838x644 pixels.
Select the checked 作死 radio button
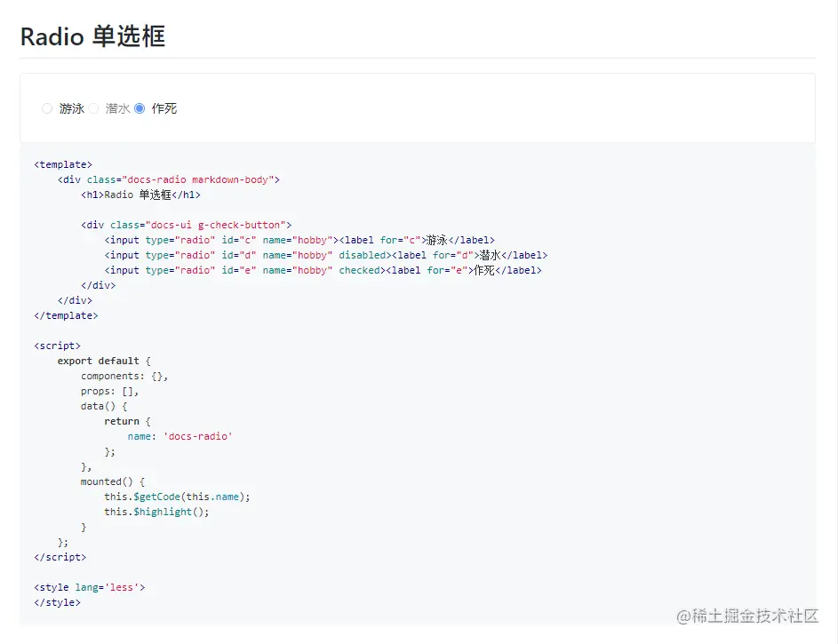point(140,108)
